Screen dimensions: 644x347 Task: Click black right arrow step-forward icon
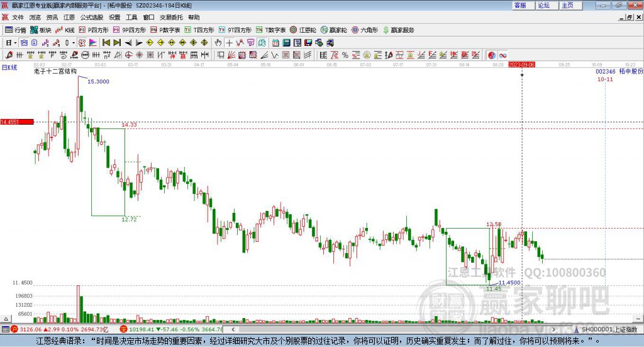tap(139, 43)
